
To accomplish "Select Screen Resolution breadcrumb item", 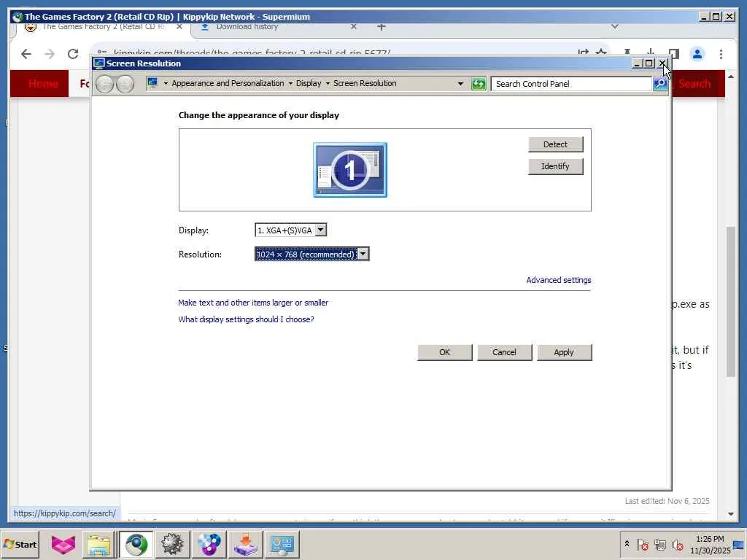I will pos(365,83).
